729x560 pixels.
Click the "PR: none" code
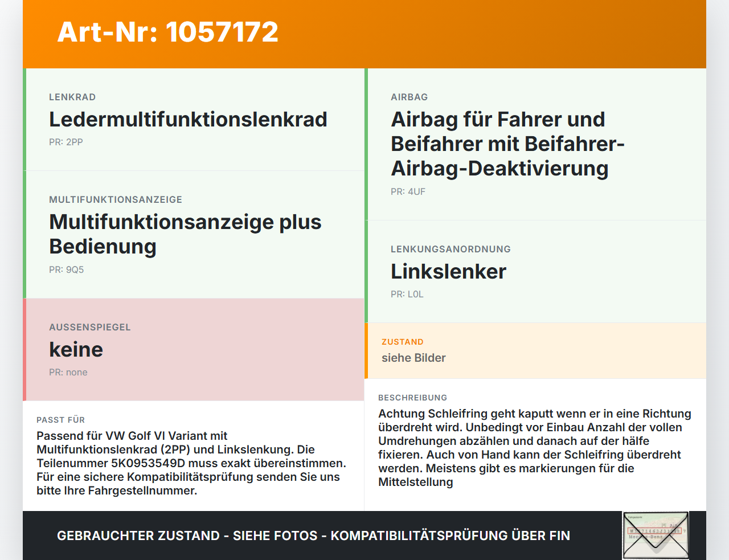point(68,372)
